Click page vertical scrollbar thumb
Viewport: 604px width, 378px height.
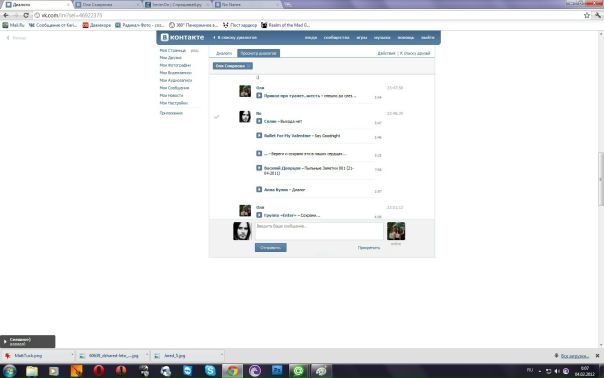[601, 179]
